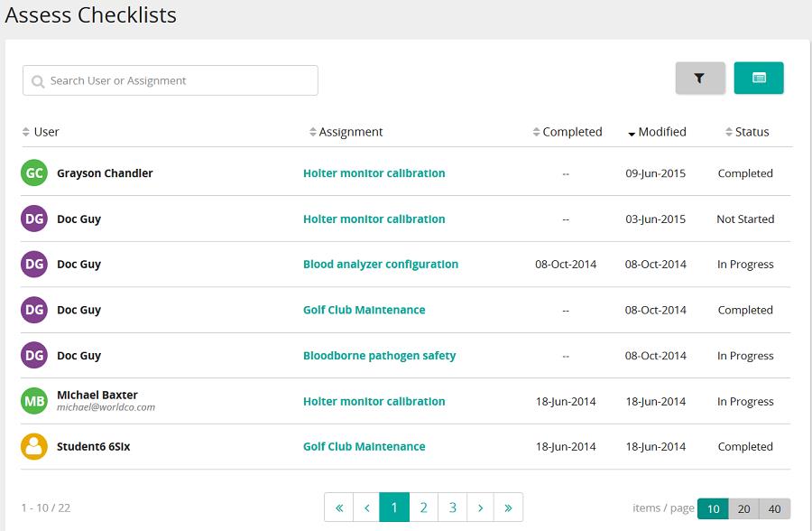Select 10 items per page
This screenshot has width=812, height=531.
pos(713,508)
